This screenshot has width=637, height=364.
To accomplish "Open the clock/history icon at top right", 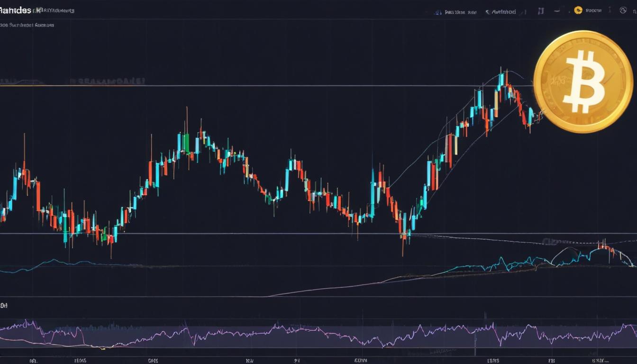I will 622,11.
